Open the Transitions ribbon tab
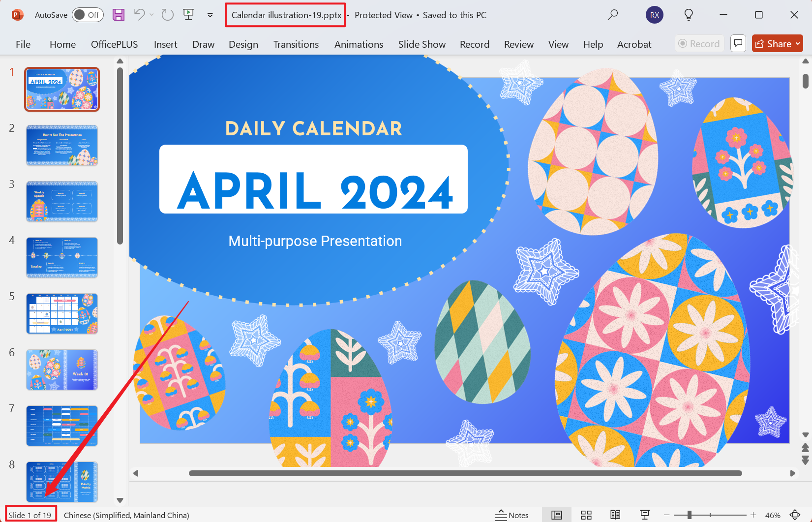812x522 pixels. [296, 44]
